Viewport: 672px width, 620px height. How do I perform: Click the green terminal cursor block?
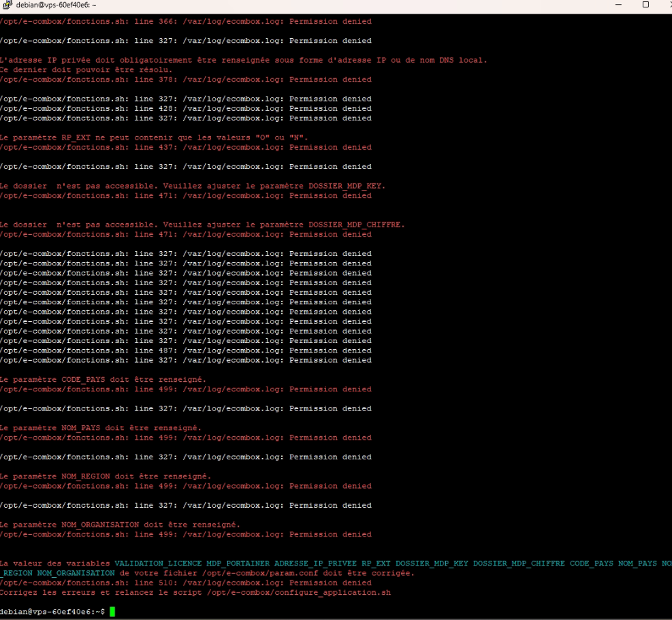[x=112, y=612]
